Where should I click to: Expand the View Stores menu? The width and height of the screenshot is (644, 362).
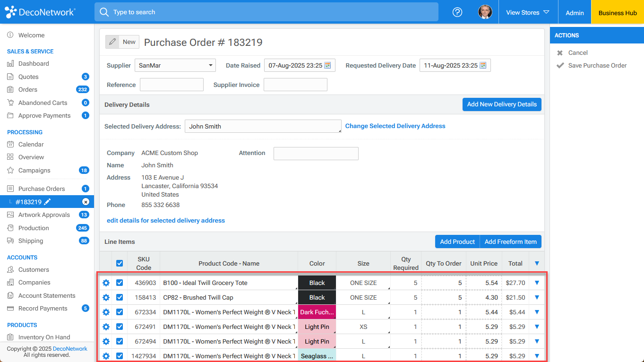[527, 13]
